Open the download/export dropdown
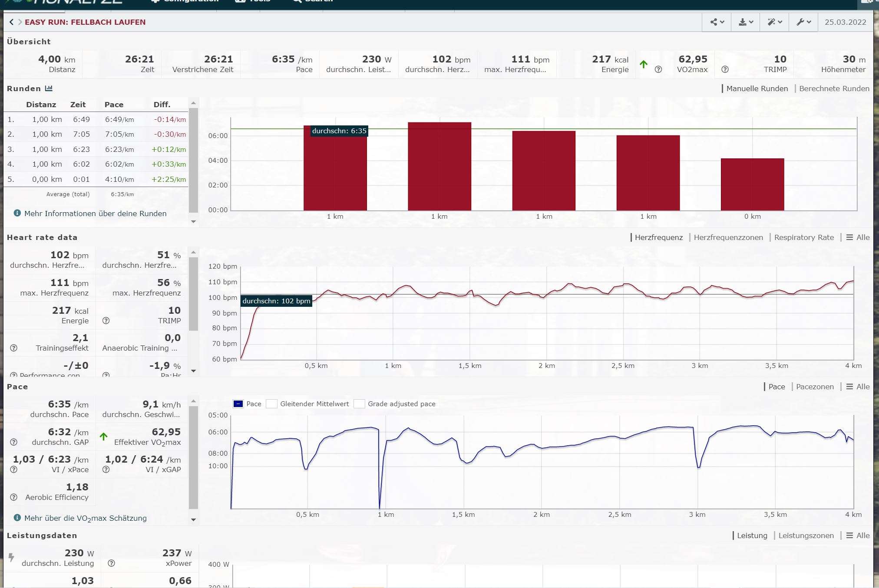Image resolution: width=879 pixels, height=588 pixels. (x=746, y=22)
